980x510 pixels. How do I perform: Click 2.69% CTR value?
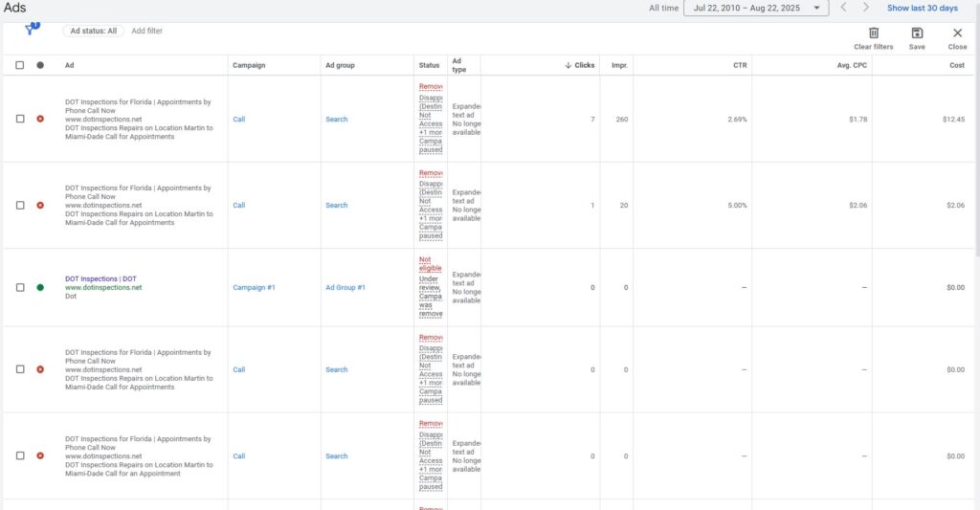[737, 119]
